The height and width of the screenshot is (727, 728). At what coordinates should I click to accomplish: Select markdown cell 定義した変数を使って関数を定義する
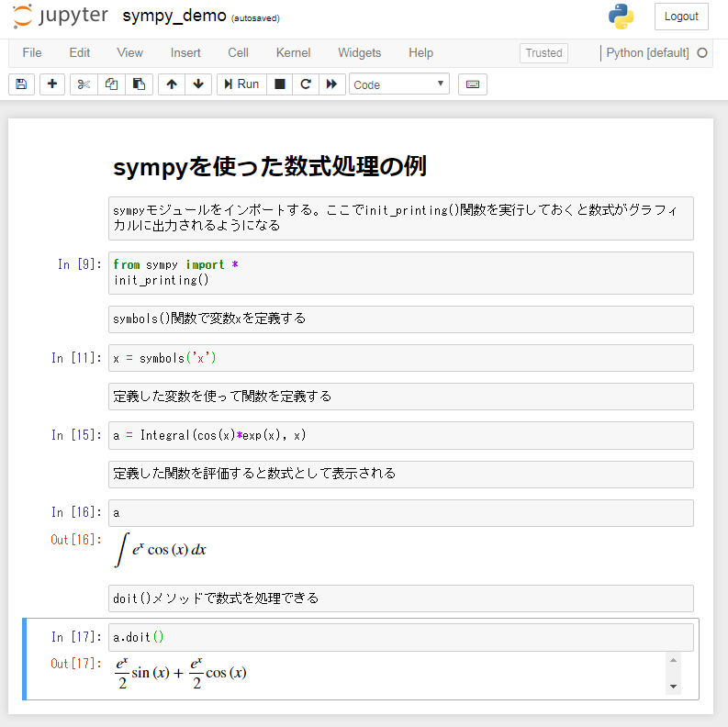coord(400,397)
